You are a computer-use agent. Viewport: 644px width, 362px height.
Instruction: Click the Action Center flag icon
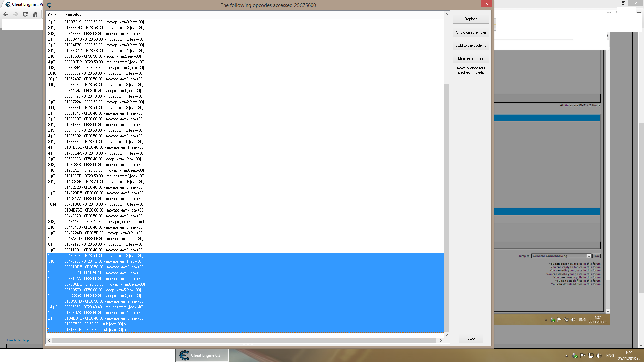click(x=583, y=356)
